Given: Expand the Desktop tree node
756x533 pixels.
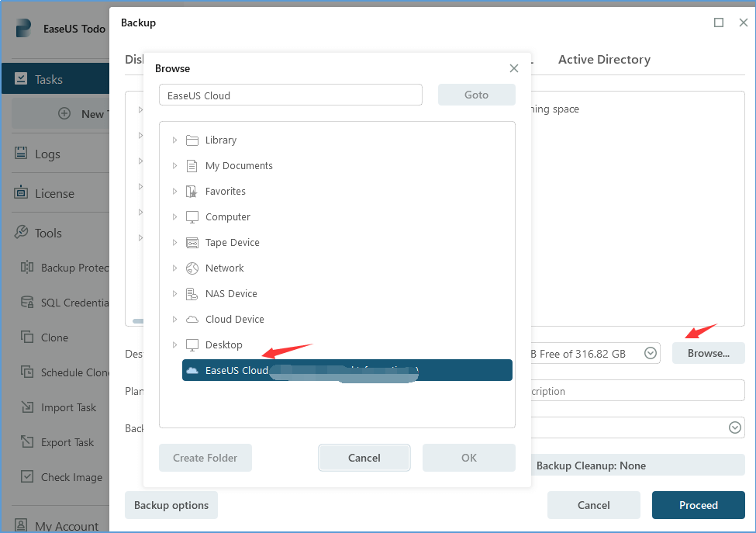Looking at the screenshot, I should [x=174, y=345].
